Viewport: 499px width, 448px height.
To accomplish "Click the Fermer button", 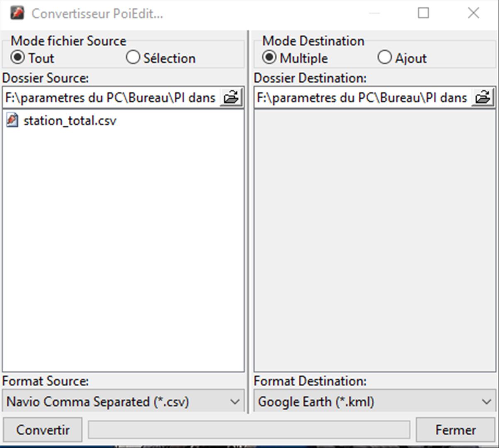I will (455, 430).
